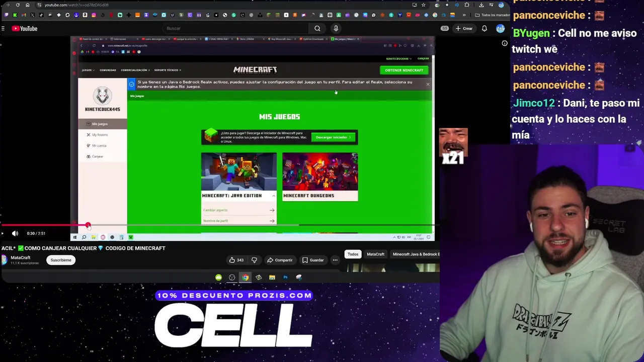
Task: Go to YouTube home via logo
Action: coord(25,29)
